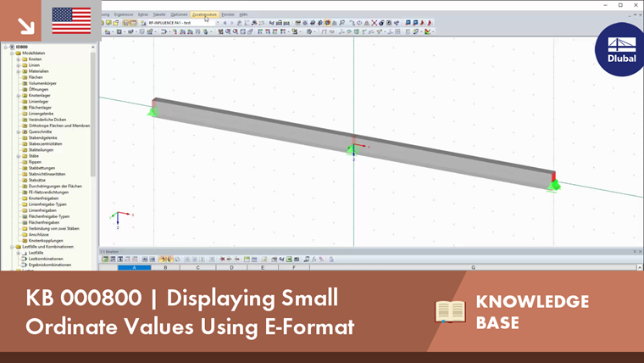This screenshot has width=644, height=363.
Task: Click the Excel export icon in table toolbar
Action: pos(289,260)
